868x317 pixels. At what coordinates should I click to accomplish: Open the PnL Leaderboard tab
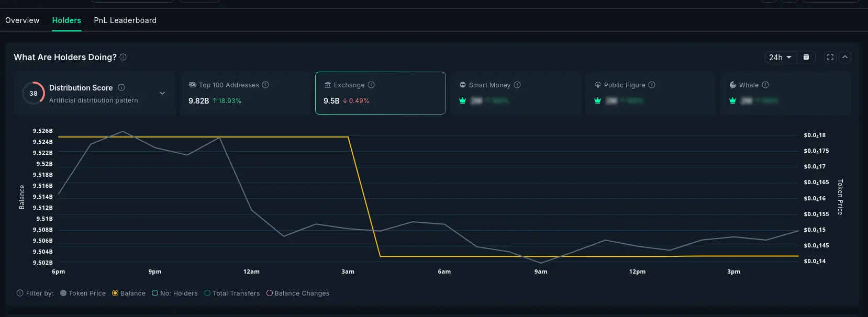[x=125, y=20]
